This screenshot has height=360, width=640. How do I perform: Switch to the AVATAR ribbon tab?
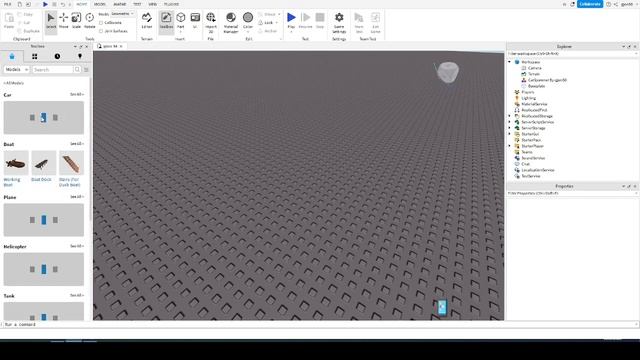120,4
